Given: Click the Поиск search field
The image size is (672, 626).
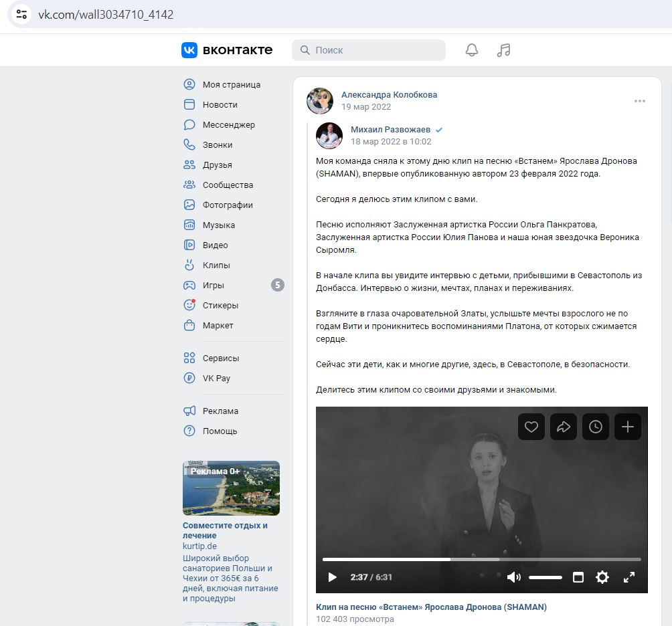Looking at the screenshot, I should [369, 50].
